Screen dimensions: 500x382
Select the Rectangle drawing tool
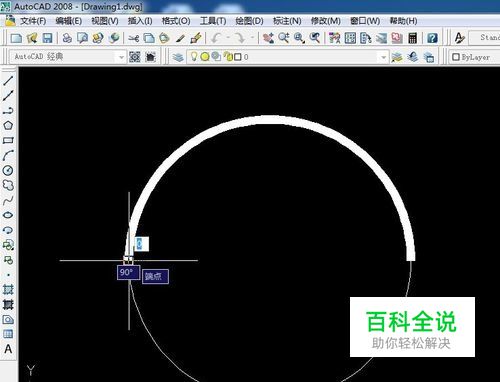[8, 140]
